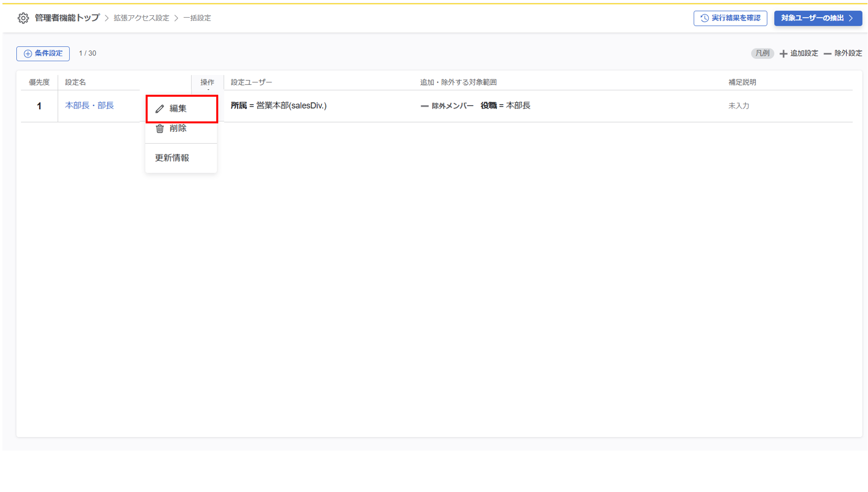Click the settings gear icon

[x=23, y=18]
